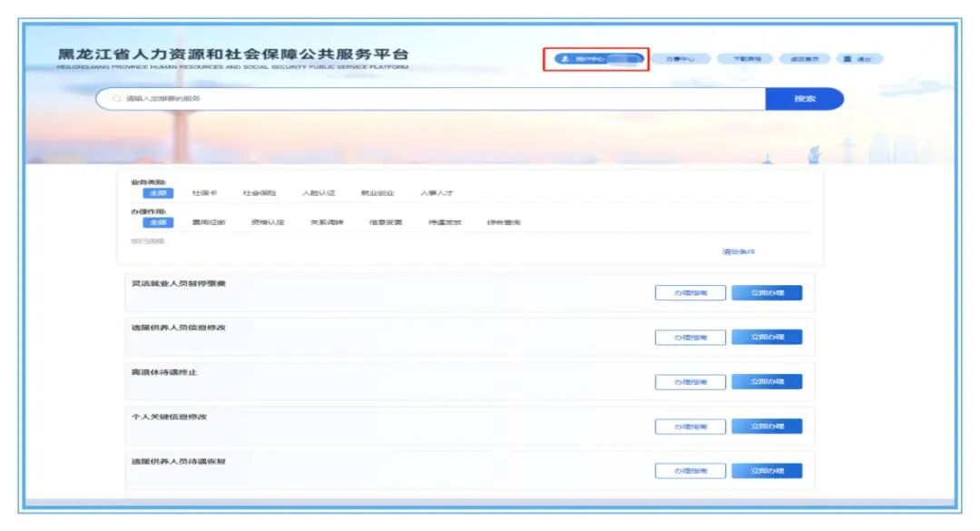Filter business category by 人脸认证
Image resolution: width=980 pixels, height=531 pixels.
click(x=318, y=193)
